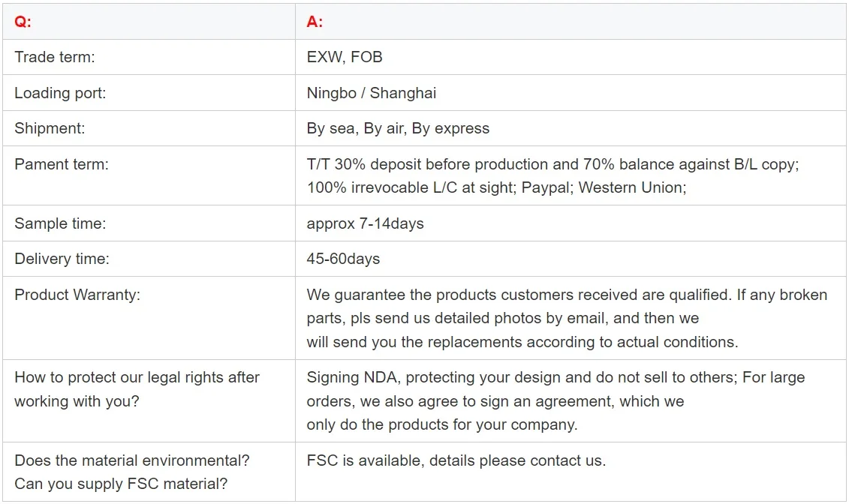Select the "Sample time:" row label
The image size is (849, 504).
coord(60,223)
